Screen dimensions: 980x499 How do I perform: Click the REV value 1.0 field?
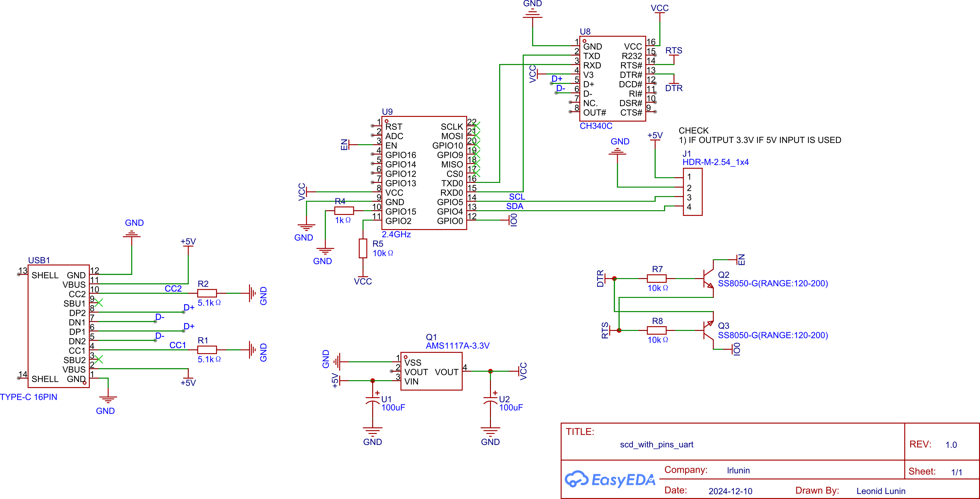point(951,445)
